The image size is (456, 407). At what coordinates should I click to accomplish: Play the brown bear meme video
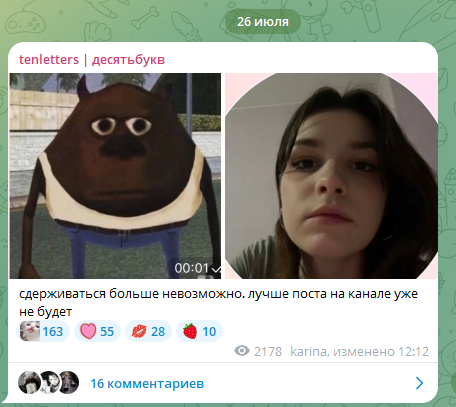(115, 176)
